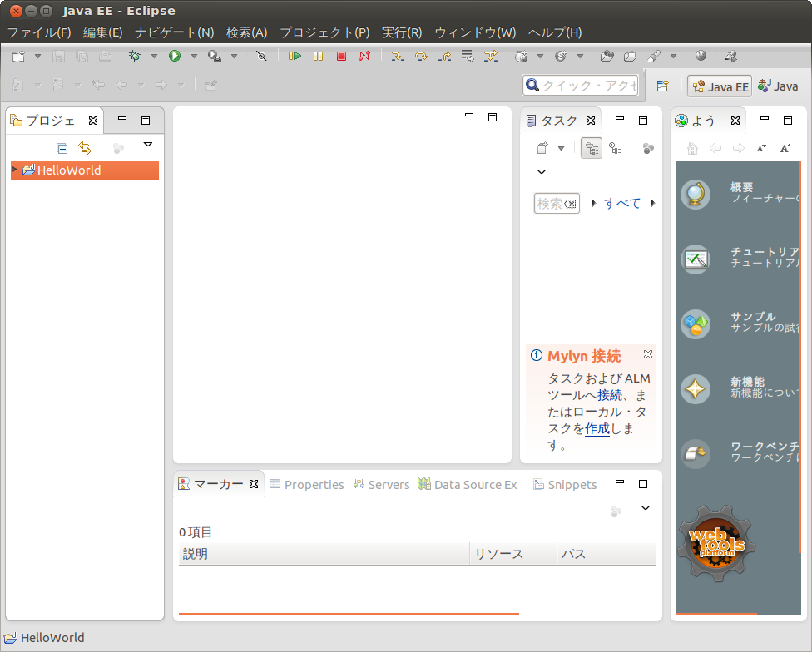812x652 pixels.
Task: Run the program with green play icon
Action: [x=175, y=56]
